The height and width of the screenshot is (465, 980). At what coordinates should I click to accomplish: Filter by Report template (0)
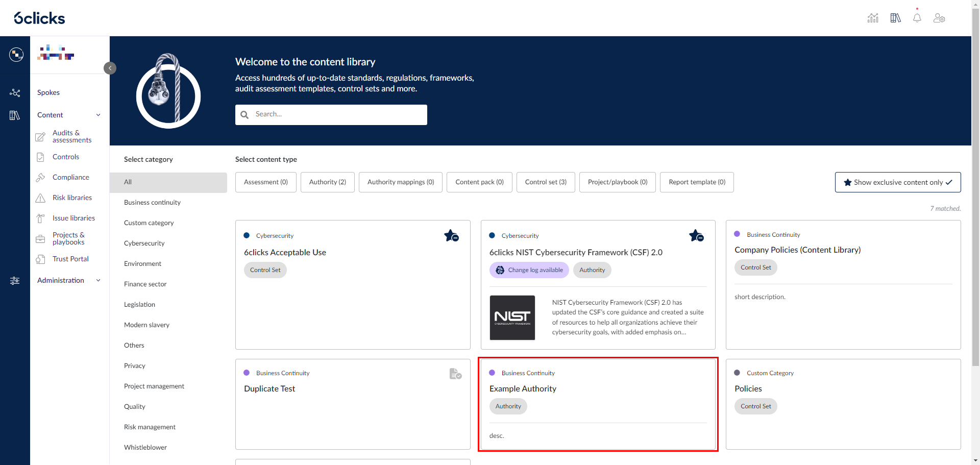697,182
